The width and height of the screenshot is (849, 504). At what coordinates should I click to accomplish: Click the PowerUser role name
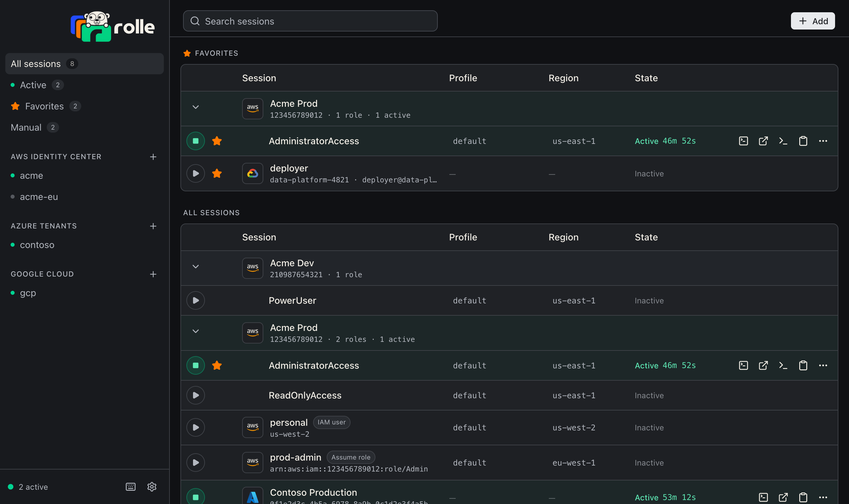pyautogui.click(x=293, y=300)
